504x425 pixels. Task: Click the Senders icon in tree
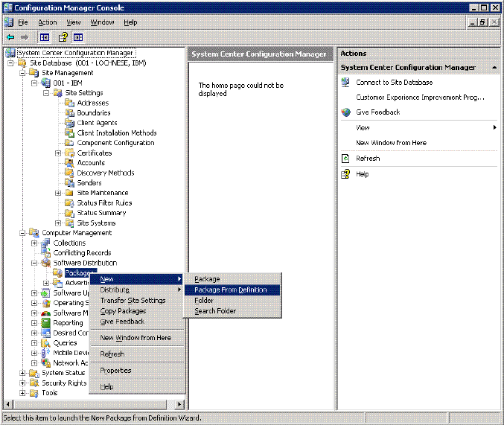(x=69, y=182)
